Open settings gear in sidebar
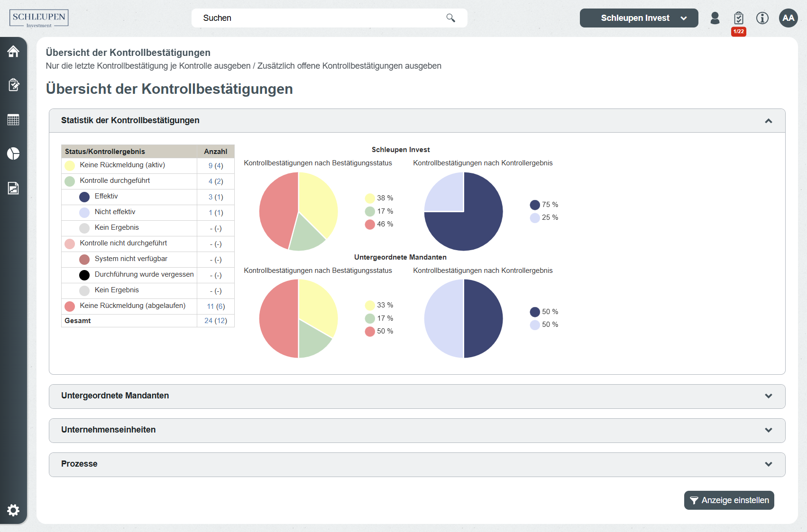807x532 pixels. tap(13, 510)
